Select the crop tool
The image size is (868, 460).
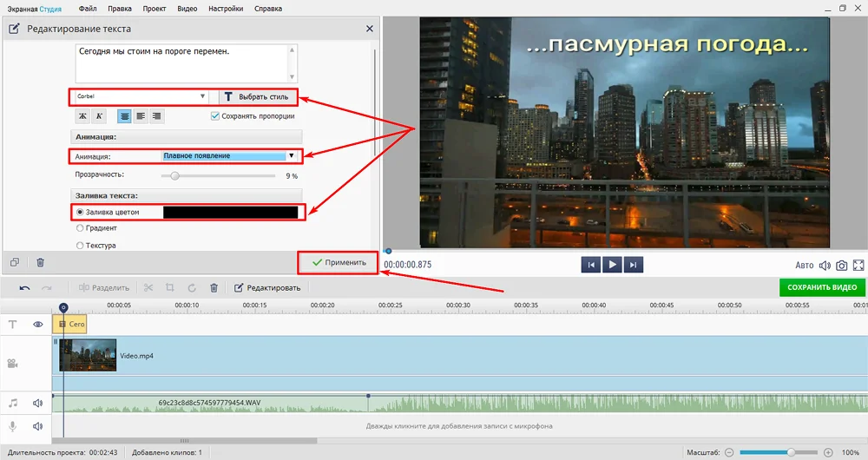tap(170, 288)
